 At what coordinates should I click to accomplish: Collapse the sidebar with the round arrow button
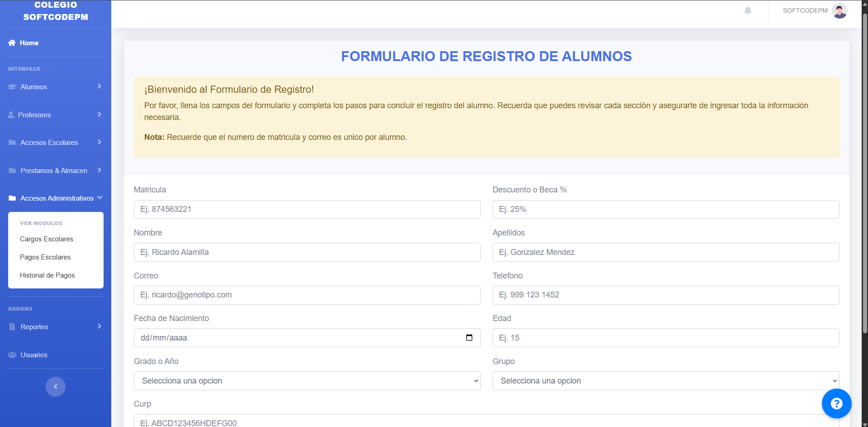(56, 387)
